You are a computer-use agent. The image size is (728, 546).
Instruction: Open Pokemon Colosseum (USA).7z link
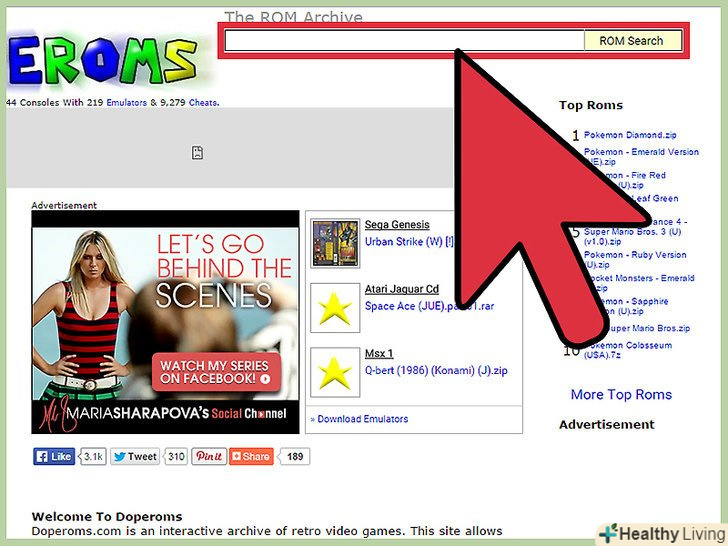point(628,350)
